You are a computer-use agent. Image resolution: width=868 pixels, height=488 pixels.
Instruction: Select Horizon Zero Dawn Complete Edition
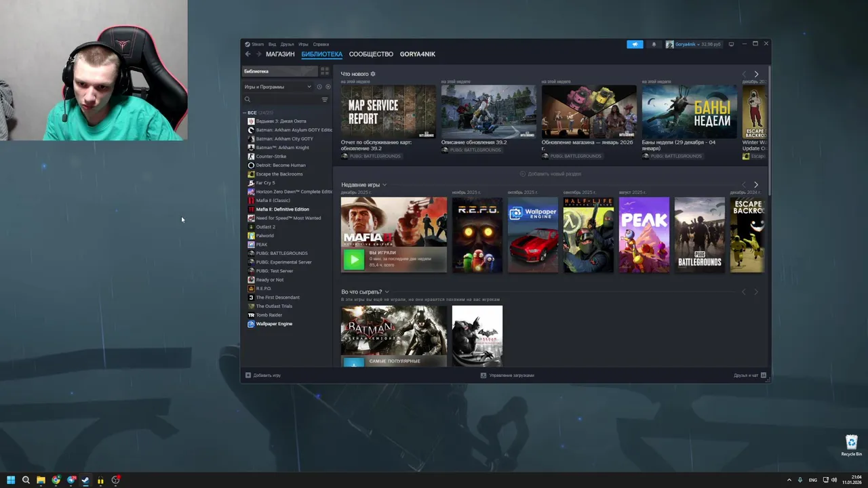pos(289,192)
